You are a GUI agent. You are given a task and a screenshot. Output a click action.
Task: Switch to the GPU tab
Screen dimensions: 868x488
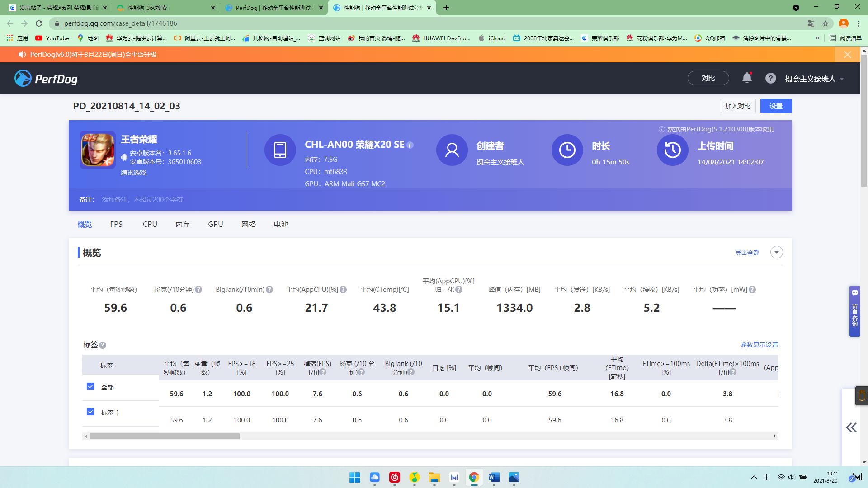point(216,224)
